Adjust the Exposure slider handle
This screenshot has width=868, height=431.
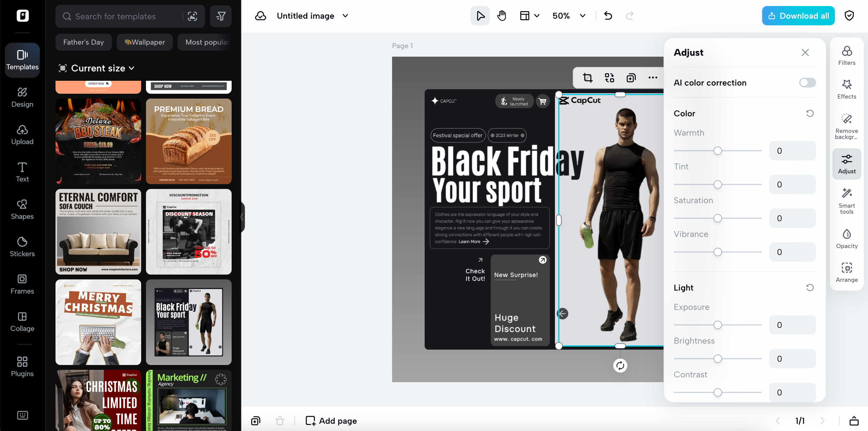pyautogui.click(x=718, y=325)
